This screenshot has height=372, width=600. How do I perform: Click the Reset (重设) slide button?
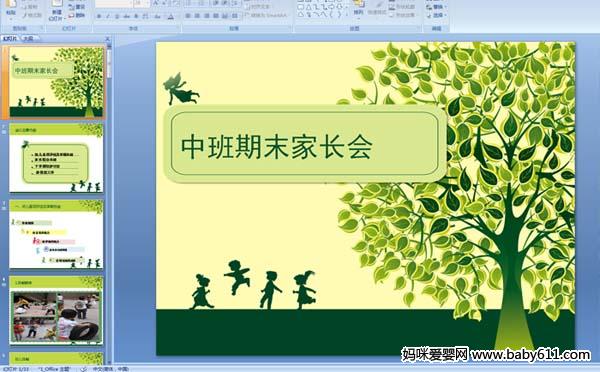pos(77,7)
